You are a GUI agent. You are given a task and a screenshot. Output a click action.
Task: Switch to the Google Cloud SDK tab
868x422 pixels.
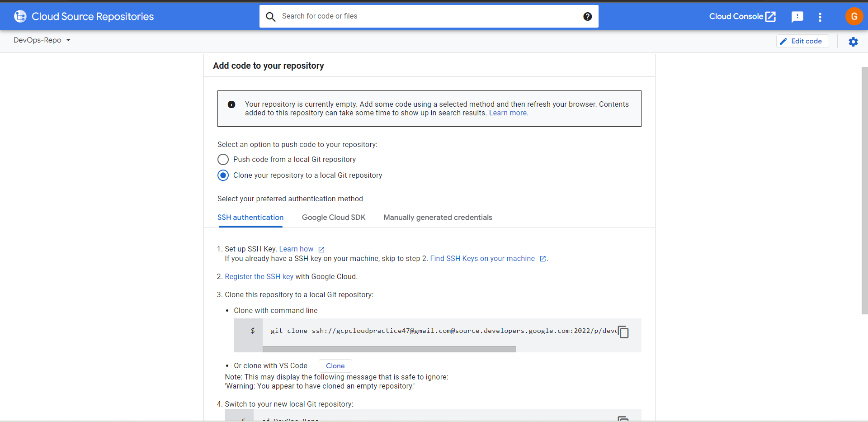(x=334, y=217)
